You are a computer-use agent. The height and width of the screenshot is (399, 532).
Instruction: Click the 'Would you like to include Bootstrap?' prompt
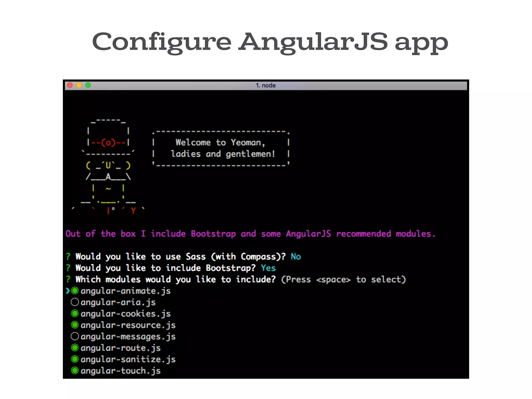[x=165, y=268]
